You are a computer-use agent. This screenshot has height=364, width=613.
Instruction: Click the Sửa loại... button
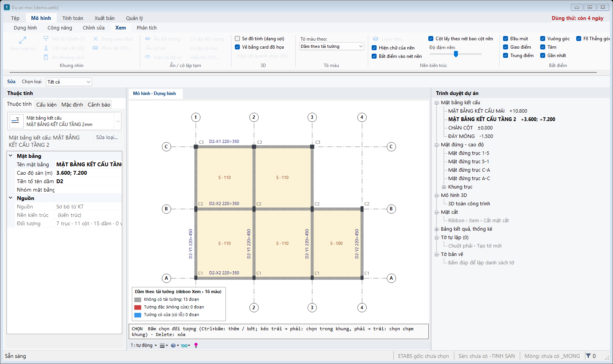(x=107, y=137)
